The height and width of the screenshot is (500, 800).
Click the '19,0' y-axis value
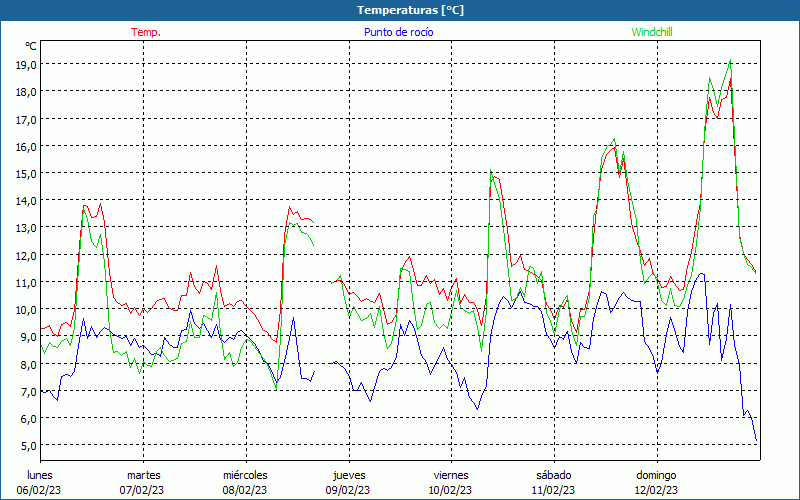coord(27,64)
